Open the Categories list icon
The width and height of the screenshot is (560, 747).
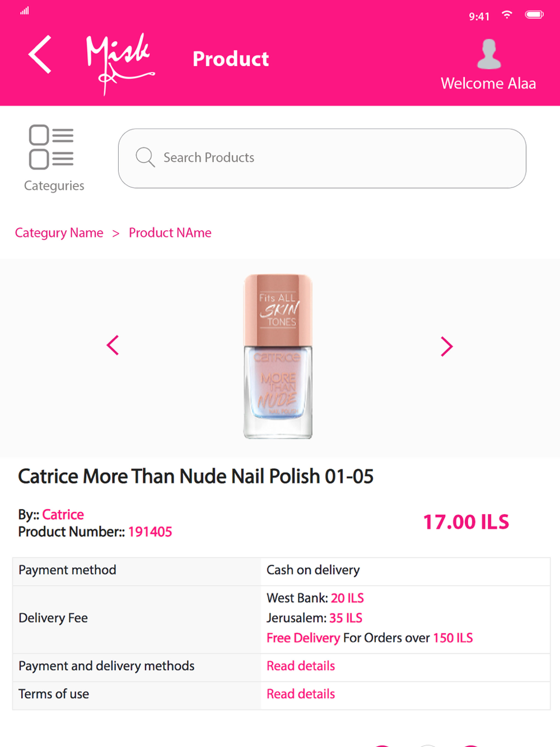point(52,147)
